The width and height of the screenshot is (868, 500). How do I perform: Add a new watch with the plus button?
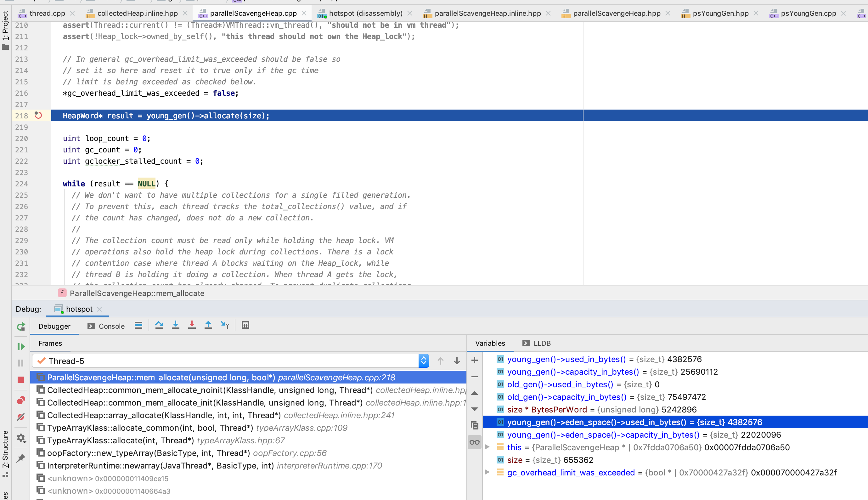coord(474,360)
